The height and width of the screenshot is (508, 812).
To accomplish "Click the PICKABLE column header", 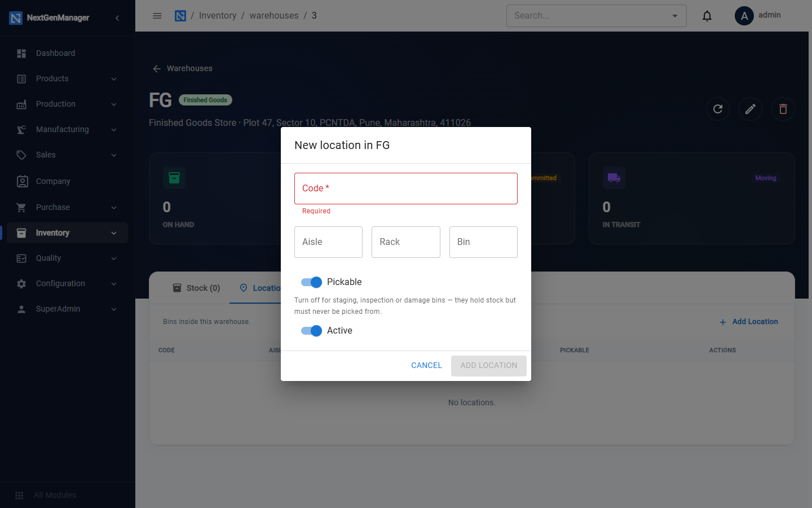I will (575, 351).
